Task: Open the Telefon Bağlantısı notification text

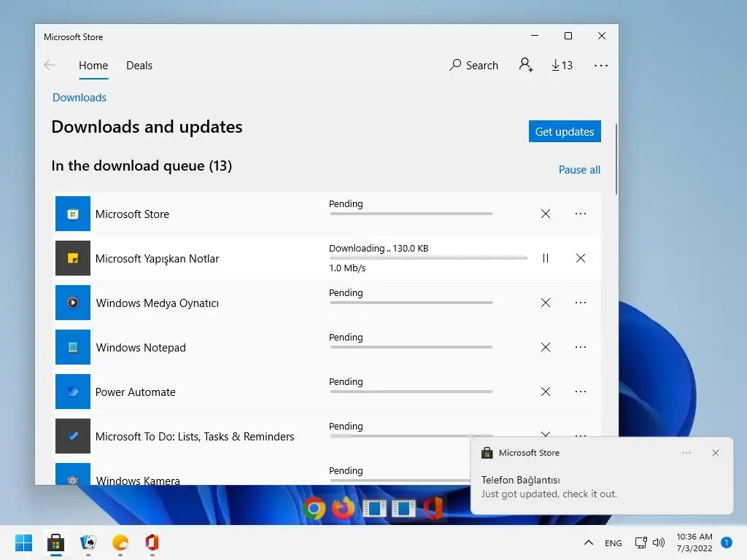Action: 549,486
